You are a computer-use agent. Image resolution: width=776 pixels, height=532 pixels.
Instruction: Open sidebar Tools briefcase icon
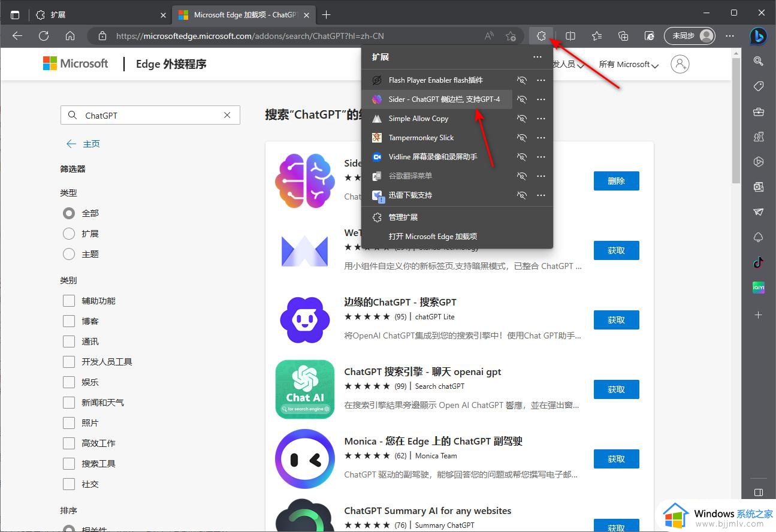[759, 111]
